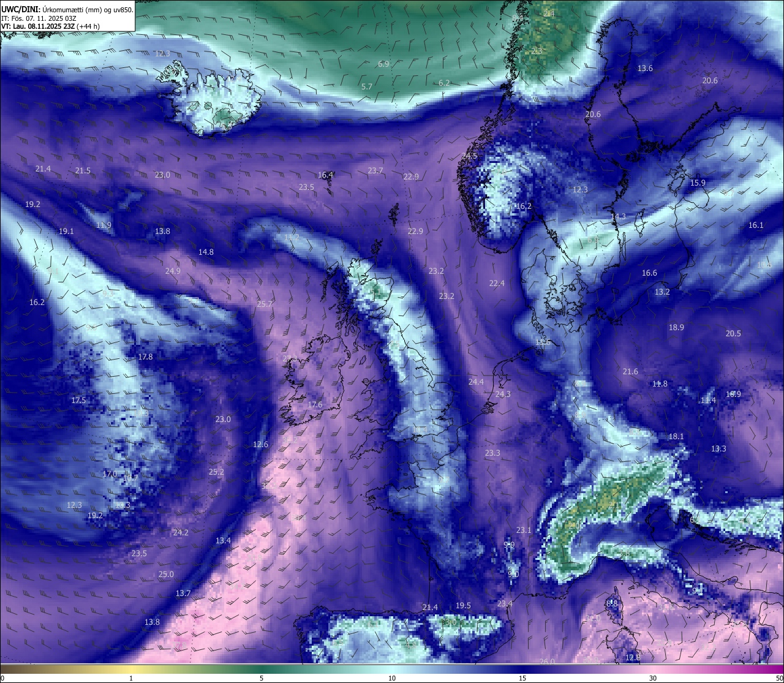784x683 pixels.
Task: Click the color scale tick label 15
Action: point(522,678)
